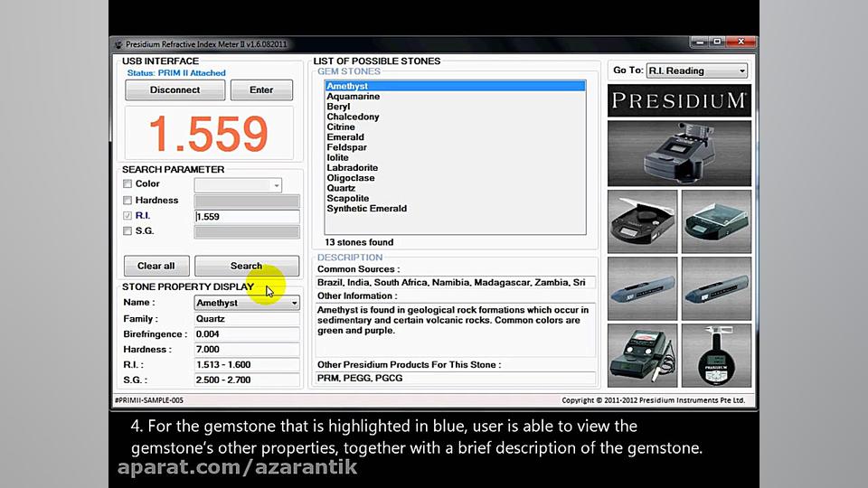Click the large refractive index meter product image
Image resolution: width=868 pixels, height=488 pixels.
click(x=679, y=154)
